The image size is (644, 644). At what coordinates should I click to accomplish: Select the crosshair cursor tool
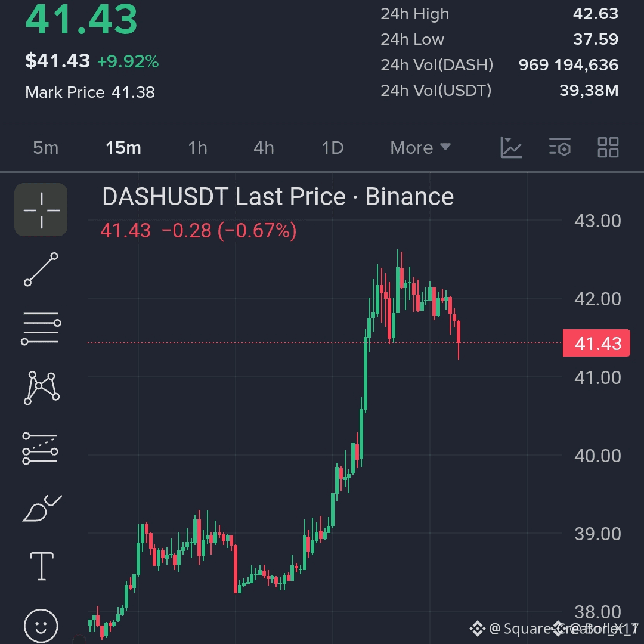[41, 210]
